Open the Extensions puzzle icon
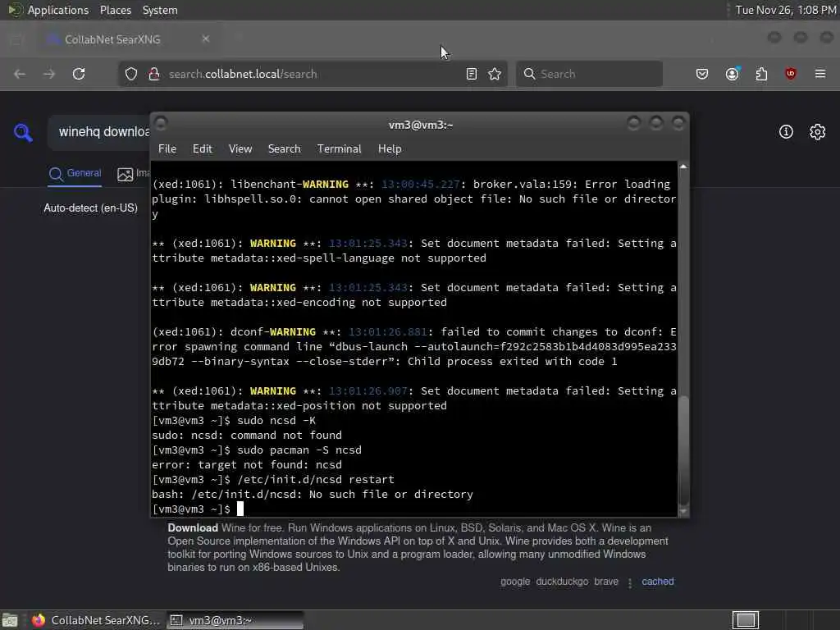The width and height of the screenshot is (840, 630). (761, 74)
